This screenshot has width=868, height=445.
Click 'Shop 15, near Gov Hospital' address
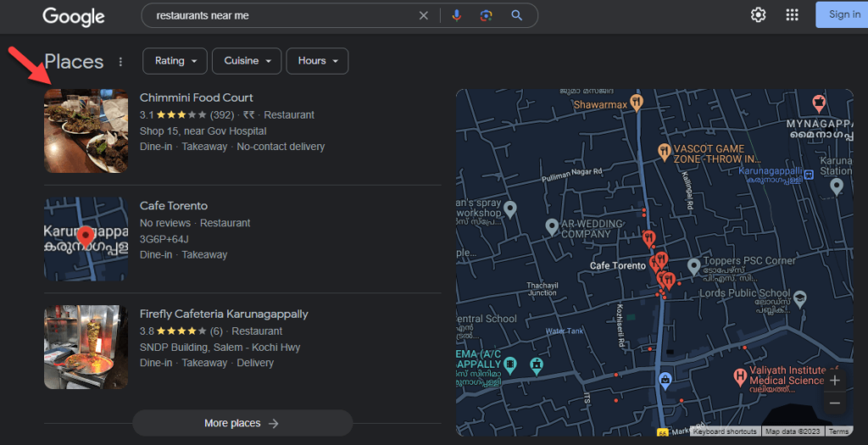tap(203, 131)
